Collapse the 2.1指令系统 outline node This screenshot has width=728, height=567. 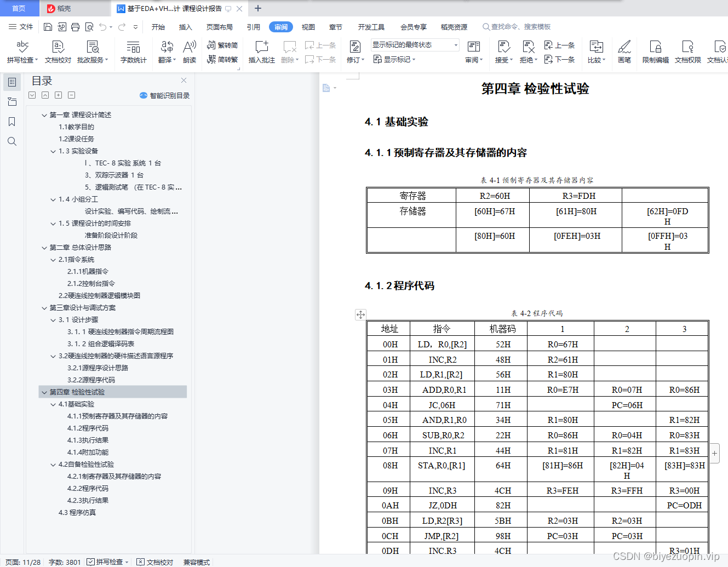tap(53, 260)
